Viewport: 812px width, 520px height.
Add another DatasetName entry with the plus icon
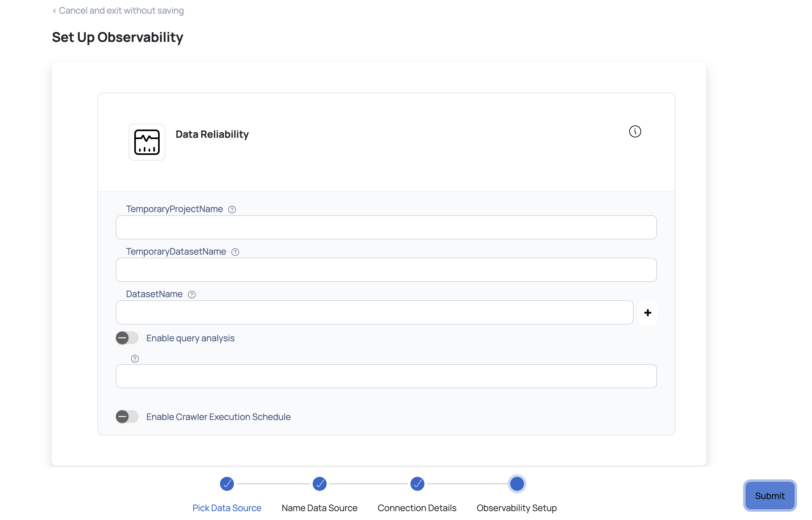648,313
